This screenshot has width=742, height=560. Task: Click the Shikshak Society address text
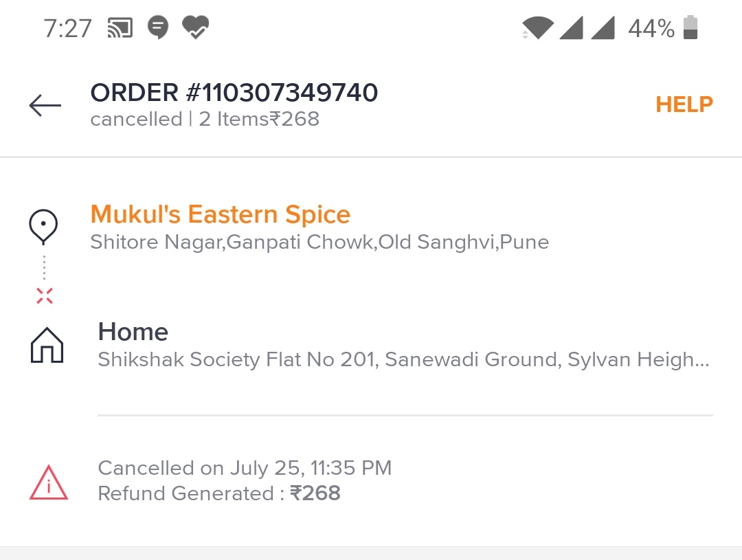coord(403,359)
